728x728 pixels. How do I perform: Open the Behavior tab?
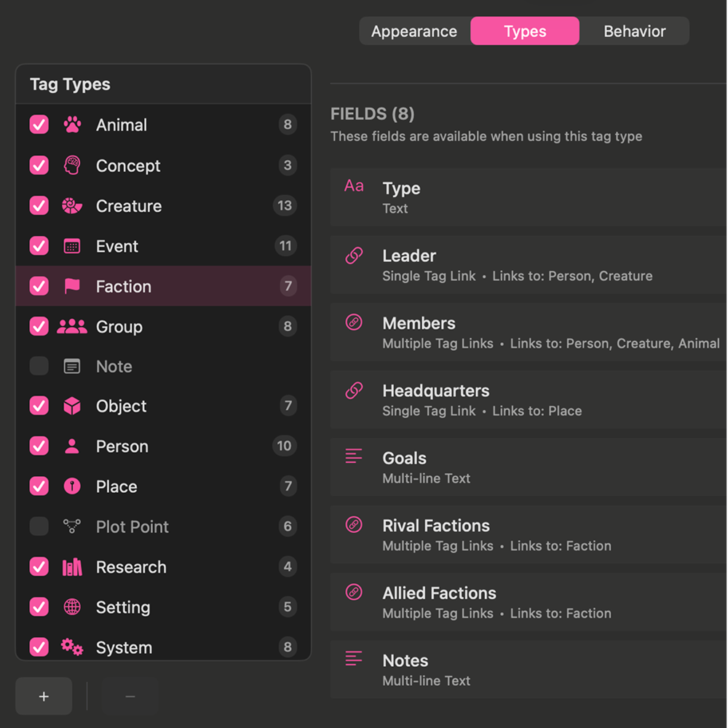click(634, 31)
